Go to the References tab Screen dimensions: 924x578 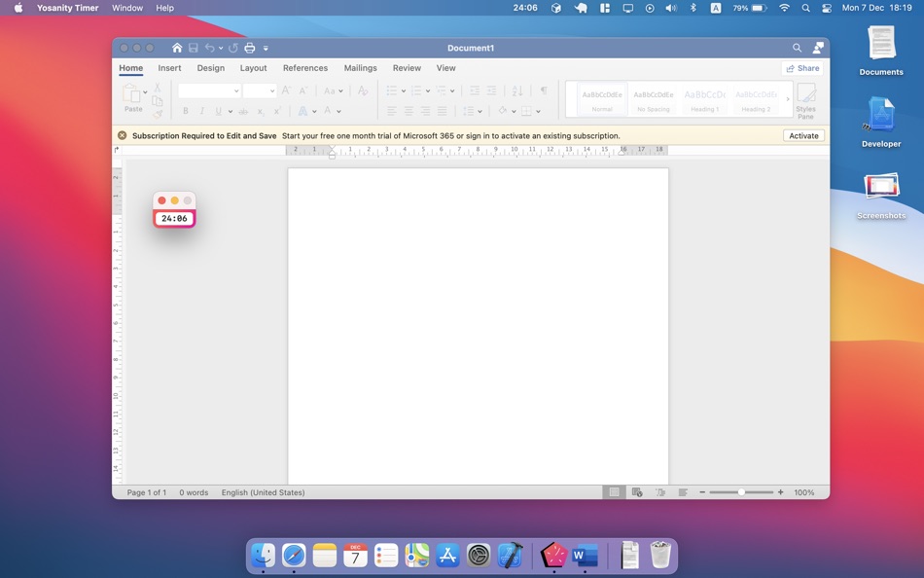pyautogui.click(x=305, y=68)
